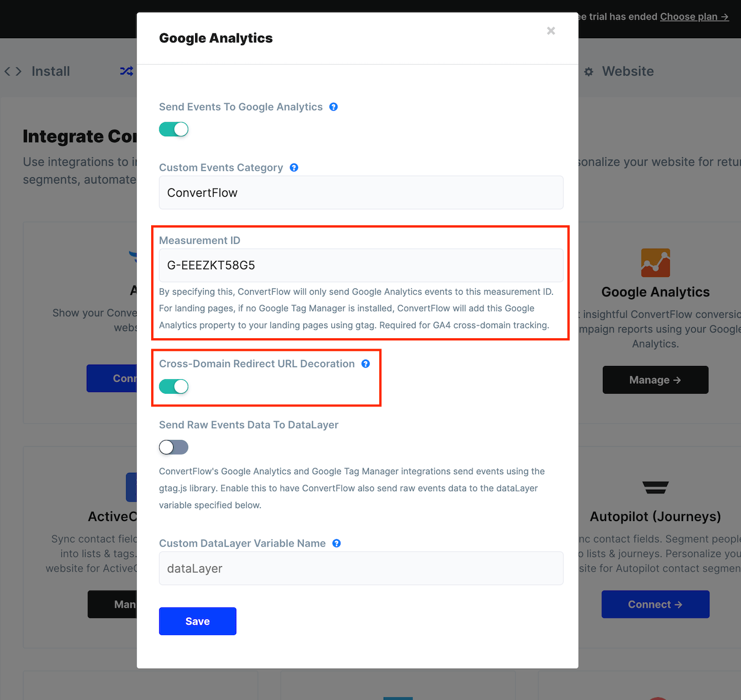Save the Google Analytics settings
This screenshot has width=741, height=700.
coord(197,621)
